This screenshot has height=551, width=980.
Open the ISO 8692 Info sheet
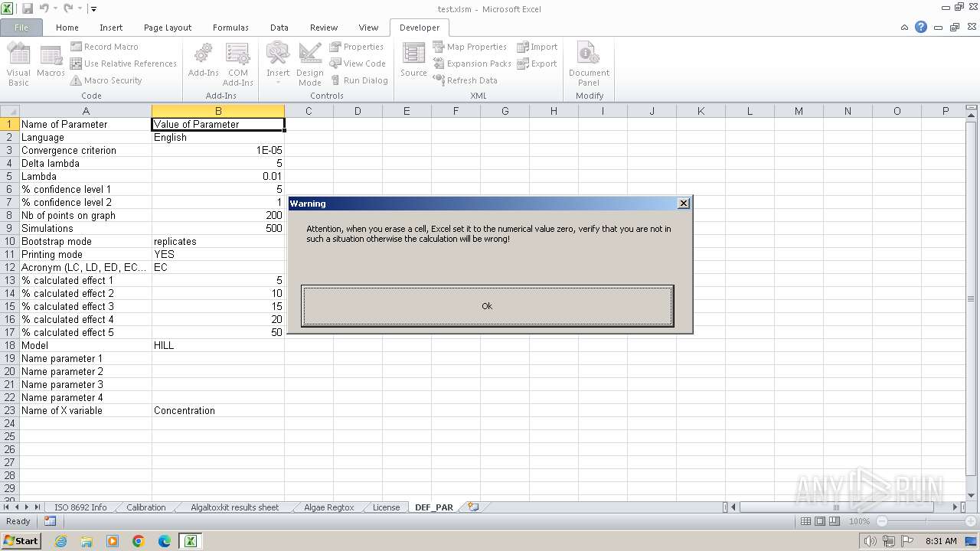[80, 507]
